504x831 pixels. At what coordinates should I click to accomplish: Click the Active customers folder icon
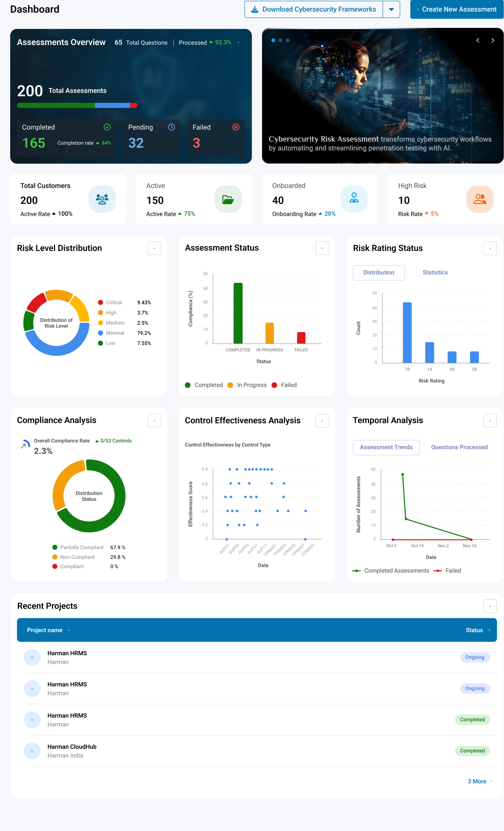pyautogui.click(x=228, y=199)
